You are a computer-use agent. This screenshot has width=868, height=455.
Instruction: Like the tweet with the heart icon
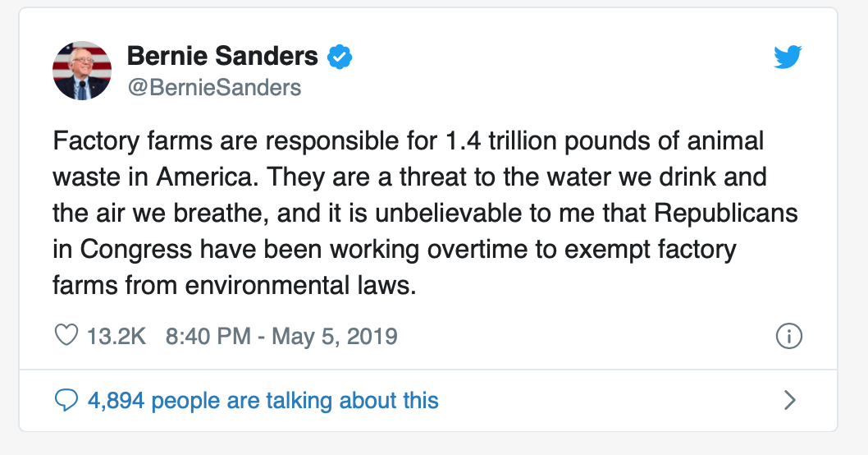click(66, 336)
